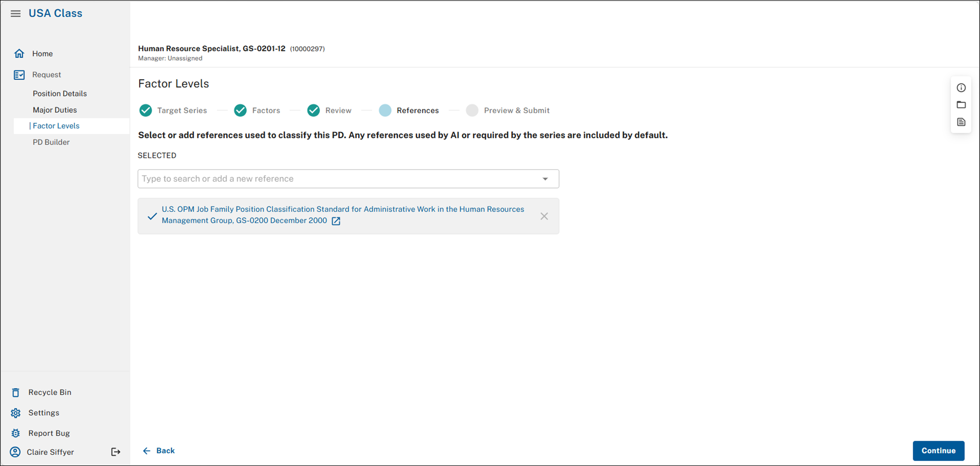
Task: Go to Factors step label
Action: pos(266,111)
